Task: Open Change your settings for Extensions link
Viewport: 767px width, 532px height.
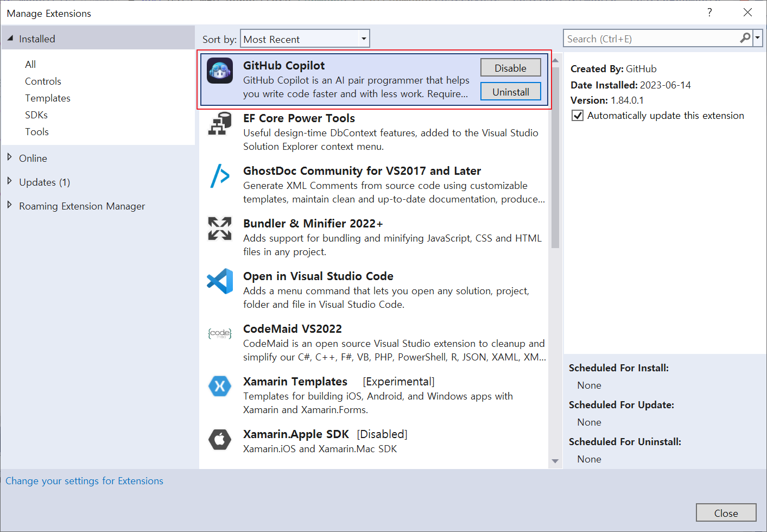Action: point(84,480)
